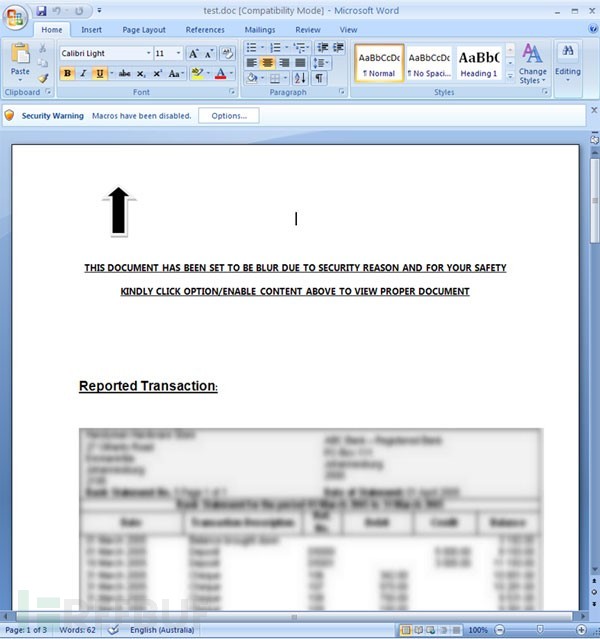Save the document via Quick Access
Viewport: 600px width, 639px height.
(x=41, y=11)
